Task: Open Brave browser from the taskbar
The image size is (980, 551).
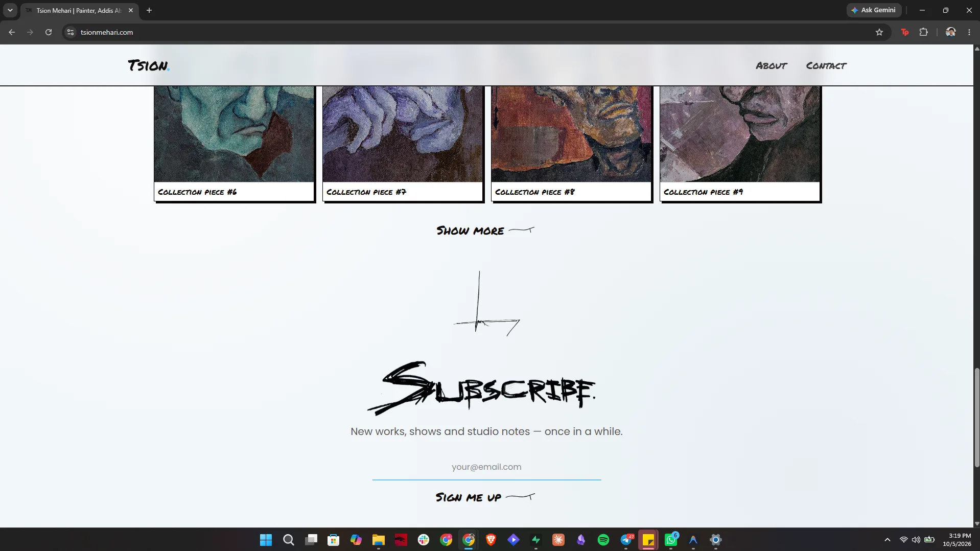Action: (491, 540)
